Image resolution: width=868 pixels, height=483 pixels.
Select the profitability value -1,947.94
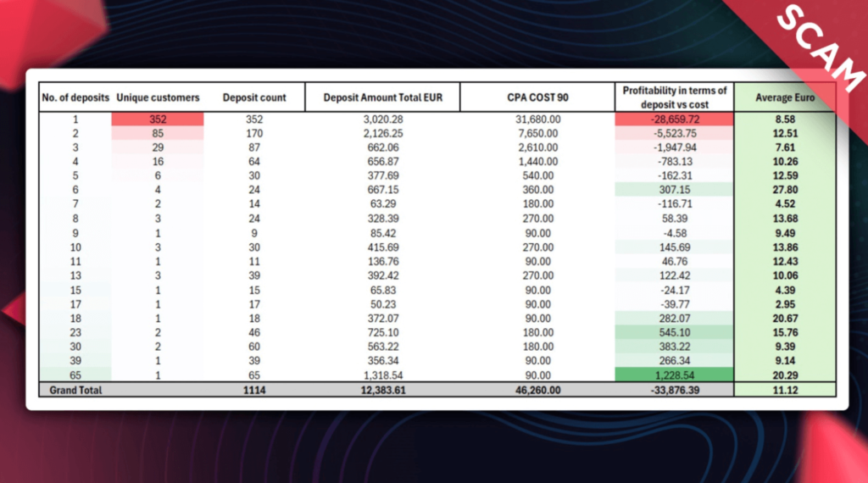tap(674, 147)
